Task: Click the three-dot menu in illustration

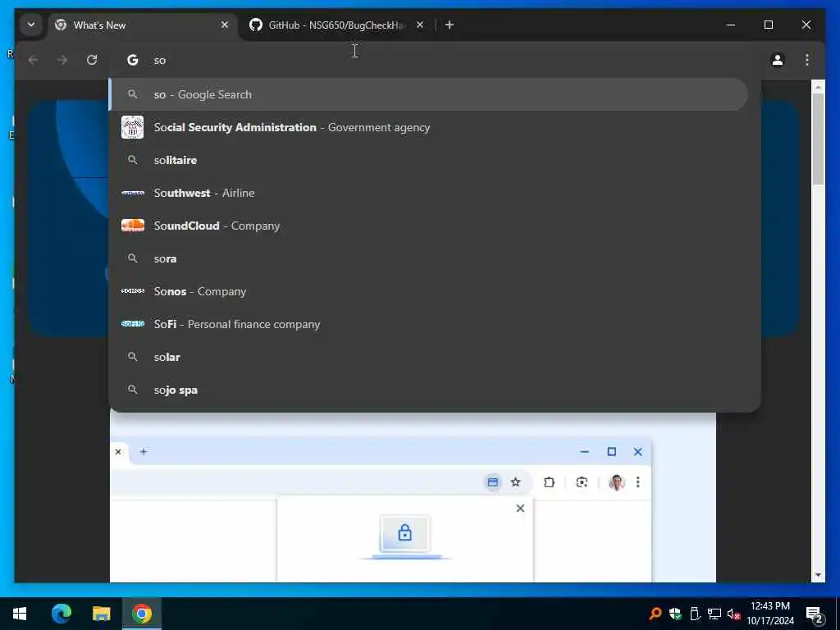Action: click(x=638, y=482)
